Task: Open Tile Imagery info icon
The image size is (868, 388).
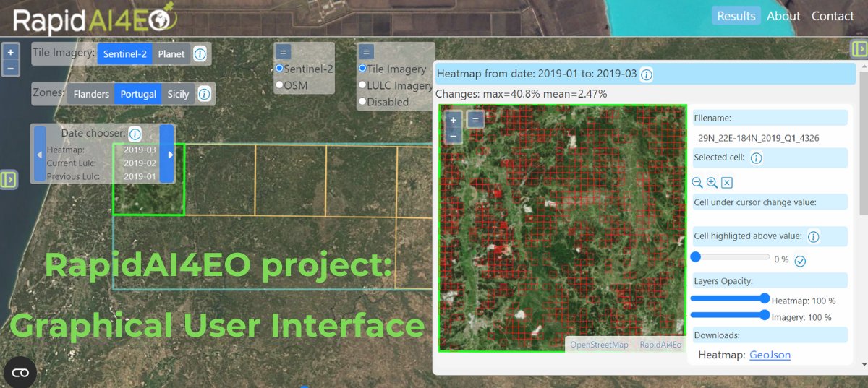Action: (x=200, y=53)
